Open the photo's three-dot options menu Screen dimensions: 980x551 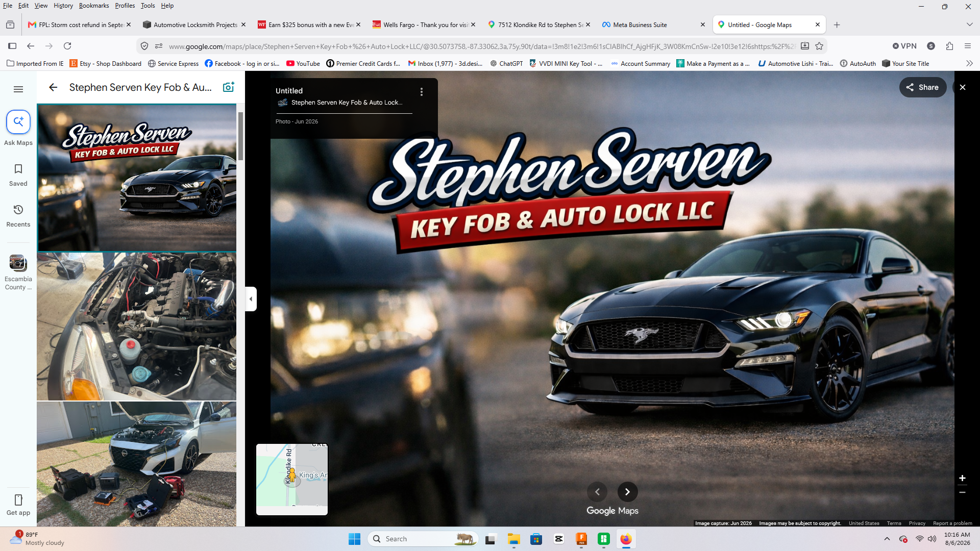click(422, 92)
